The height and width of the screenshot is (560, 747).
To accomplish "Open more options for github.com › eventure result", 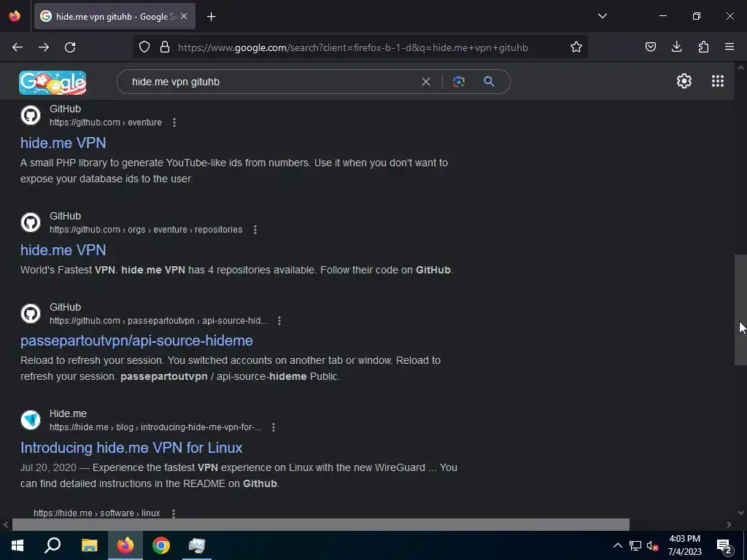I will tap(174, 122).
